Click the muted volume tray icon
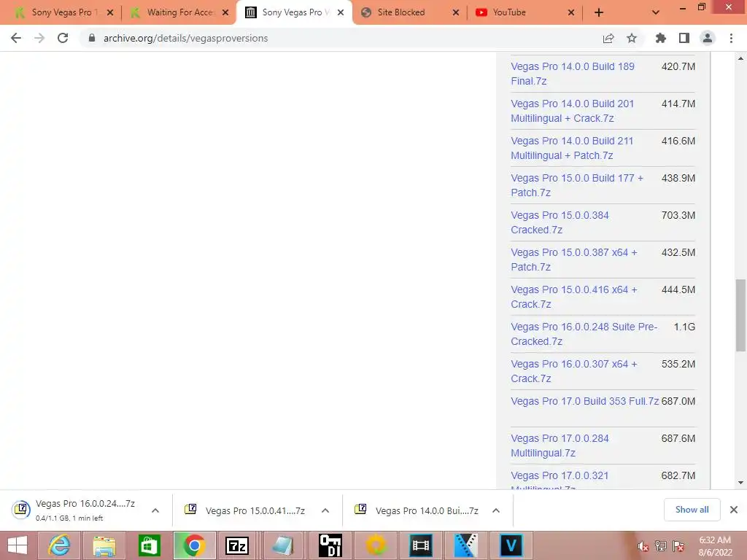Screen dimensions: 747x560 pyautogui.click(x=643, y=546)
